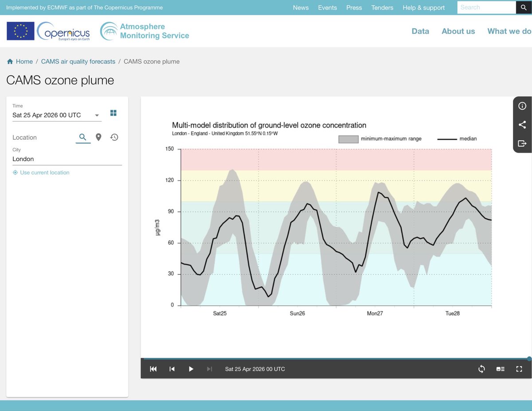This screenshot has height=411, width=532.
Task: Open the location history icon
Action: click(x=114, y=137)
